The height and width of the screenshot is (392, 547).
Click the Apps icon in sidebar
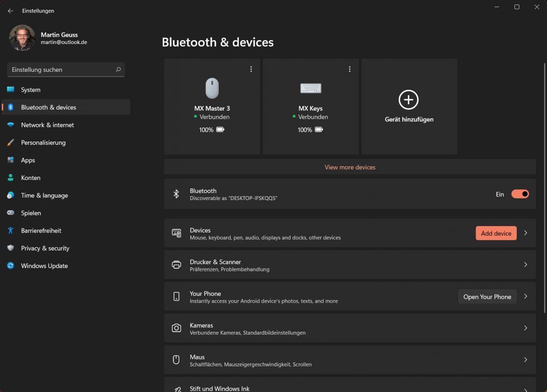11,160
